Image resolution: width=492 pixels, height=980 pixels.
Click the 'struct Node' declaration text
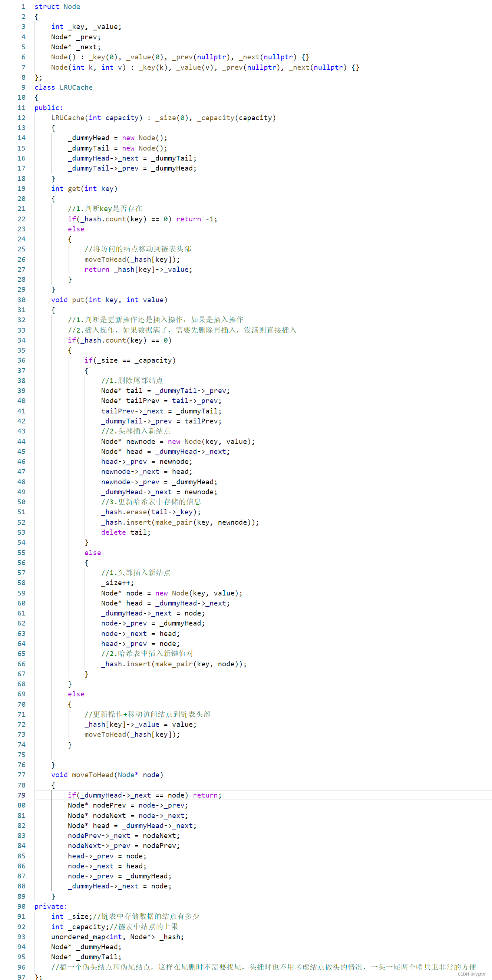click(x=57, y=6)
